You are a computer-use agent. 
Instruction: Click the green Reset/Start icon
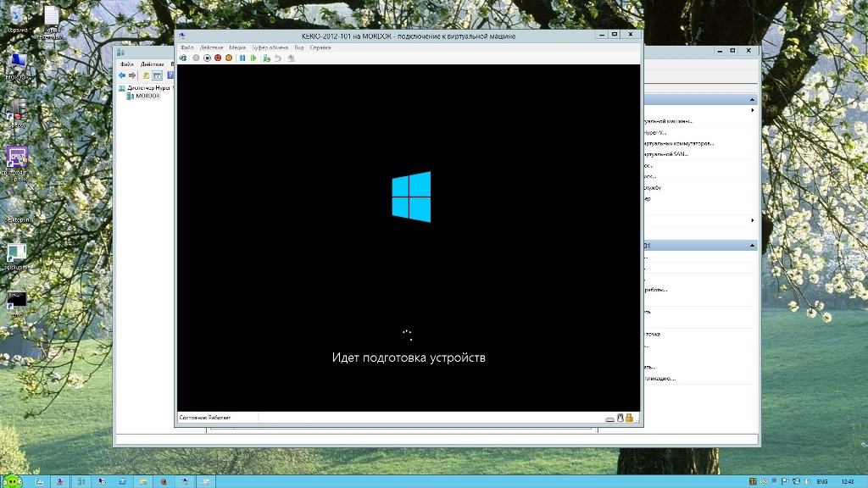pos(253,58)
